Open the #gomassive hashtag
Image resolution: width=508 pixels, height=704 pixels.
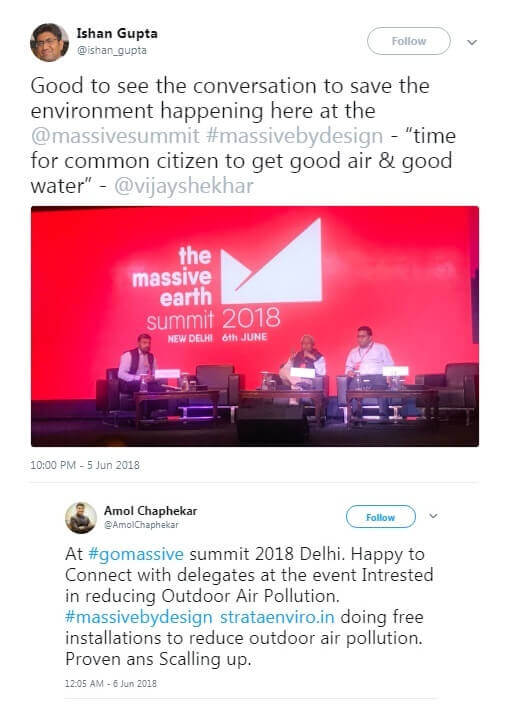coord(136,554)
